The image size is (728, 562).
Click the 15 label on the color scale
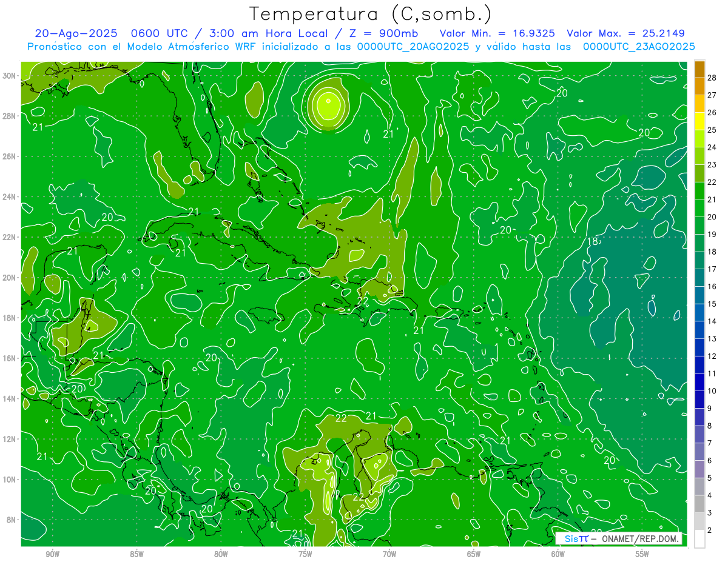tap(712, 304)
